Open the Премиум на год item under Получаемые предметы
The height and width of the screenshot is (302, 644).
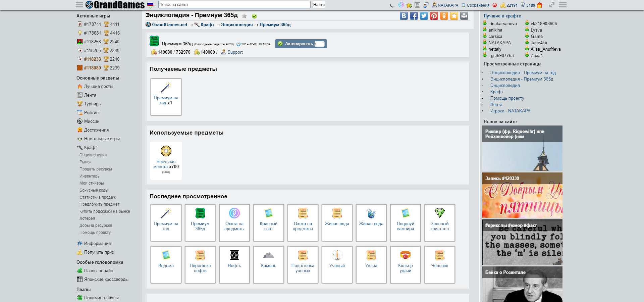(166, 97)
